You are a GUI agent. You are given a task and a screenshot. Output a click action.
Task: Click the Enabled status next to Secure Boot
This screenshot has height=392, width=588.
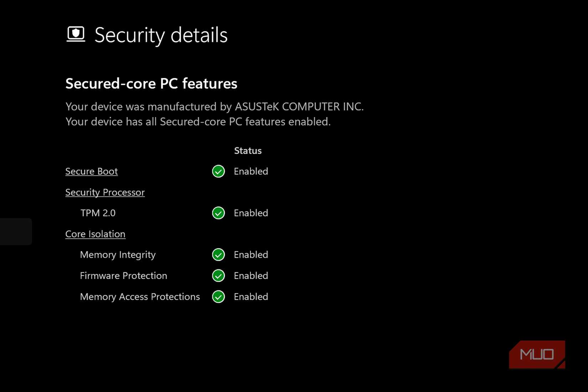point(251,171)
